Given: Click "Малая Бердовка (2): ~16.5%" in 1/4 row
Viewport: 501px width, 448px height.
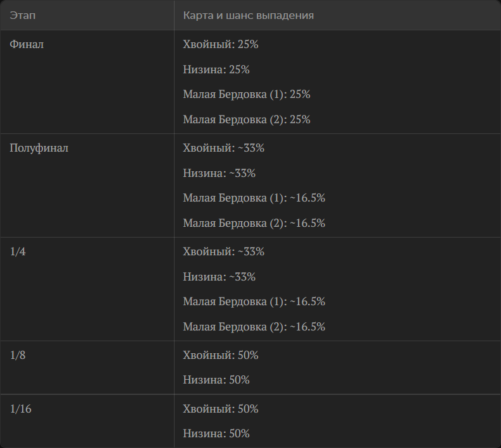Looking at the screenshot, I should coord(254,327).
